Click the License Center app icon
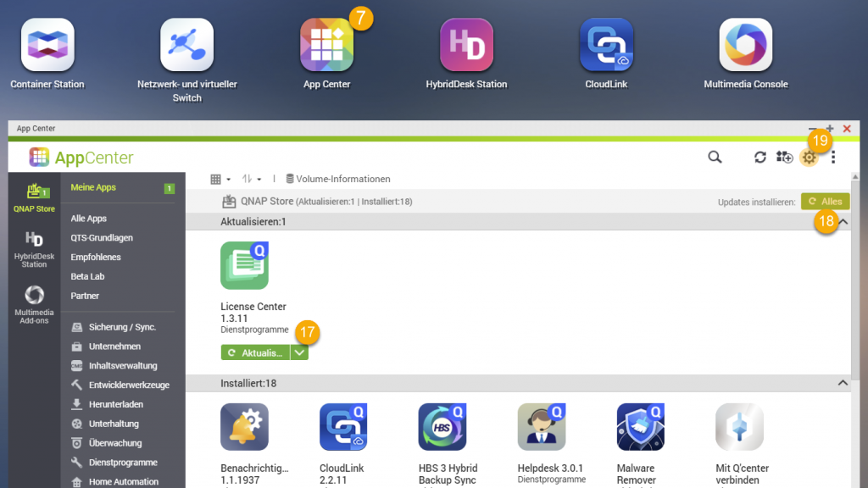The image size is (868, 488). pyautogui.click(x=244, y=265)
